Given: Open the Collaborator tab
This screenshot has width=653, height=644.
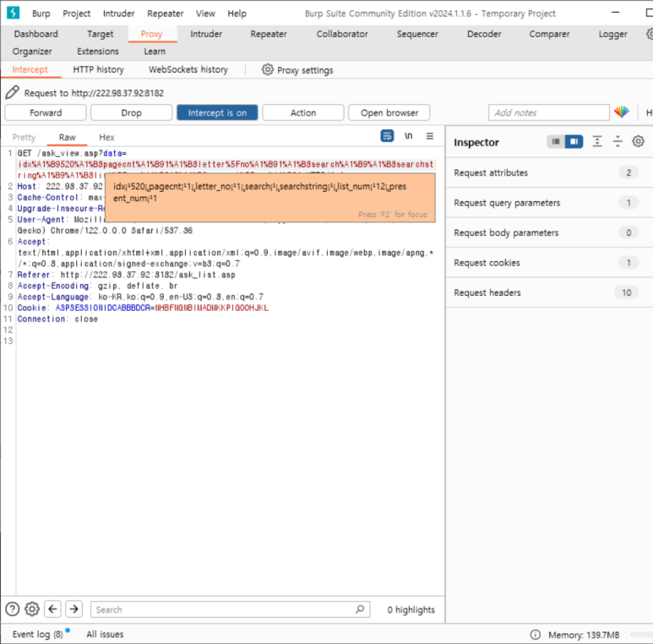Looking at the screenshot, I should pos(342,34).
